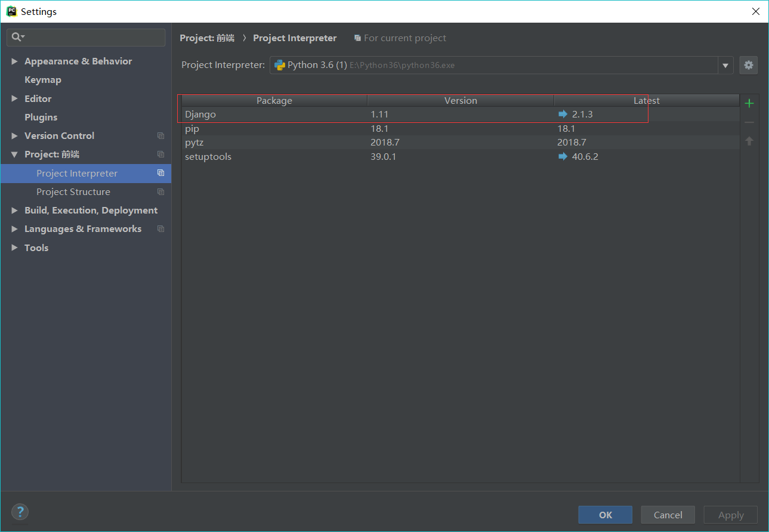Image resolution: width=769 pixels, height=532 pixels.
Task: Select Appearance & Behavior label
Action: pyautogui.click(x=78, y=61)
